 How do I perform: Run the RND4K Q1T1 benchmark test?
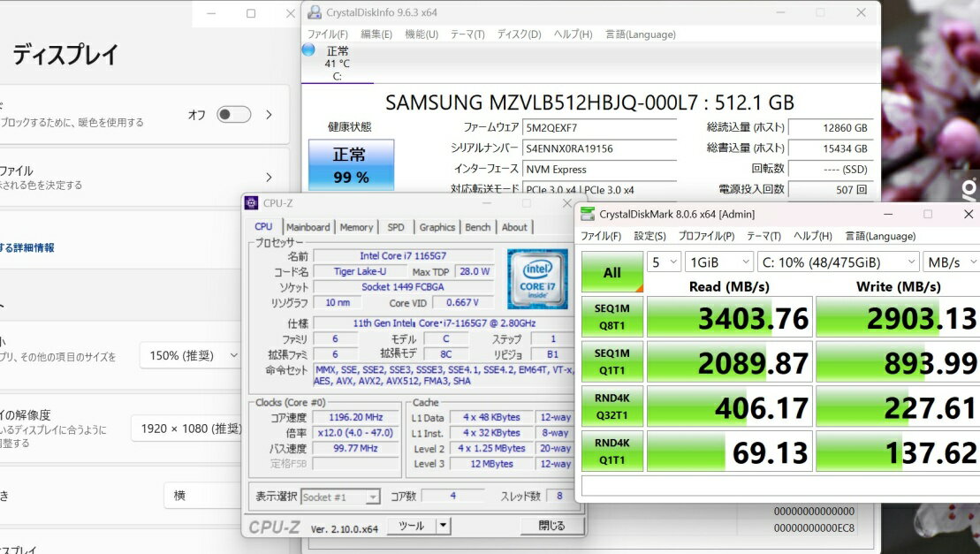click(x=612, y=452)
